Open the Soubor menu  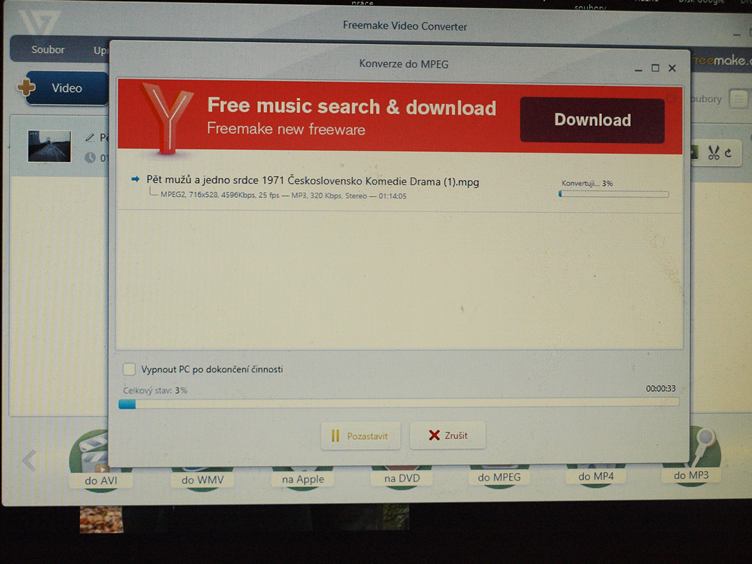pyautogui.click(x=47, y=49)
